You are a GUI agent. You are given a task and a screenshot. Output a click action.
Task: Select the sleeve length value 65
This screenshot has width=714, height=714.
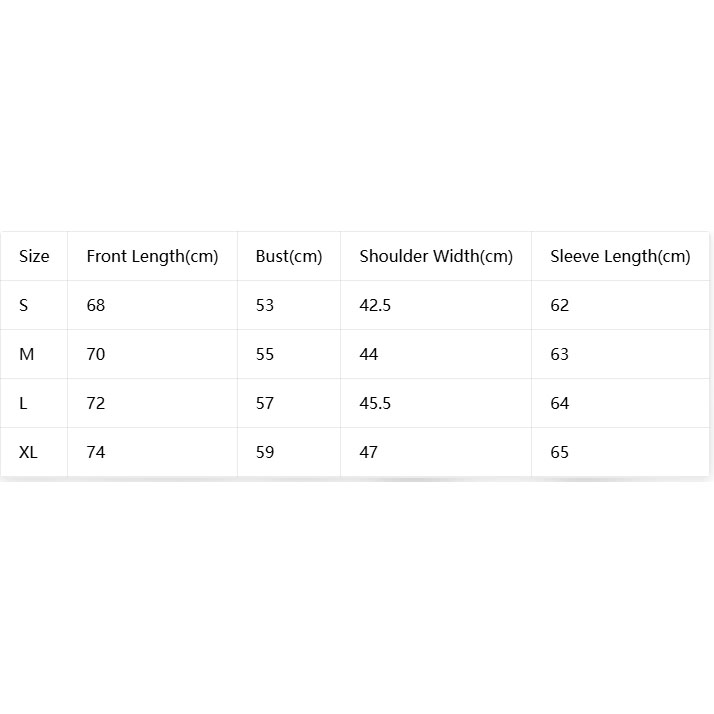pos(560,452)
